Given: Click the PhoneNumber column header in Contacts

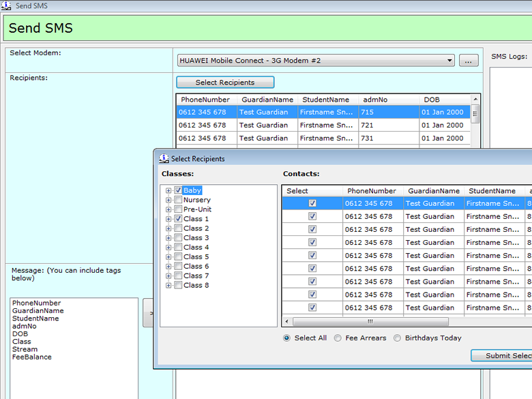Looking at the screenshot, I should click(372, 191).
